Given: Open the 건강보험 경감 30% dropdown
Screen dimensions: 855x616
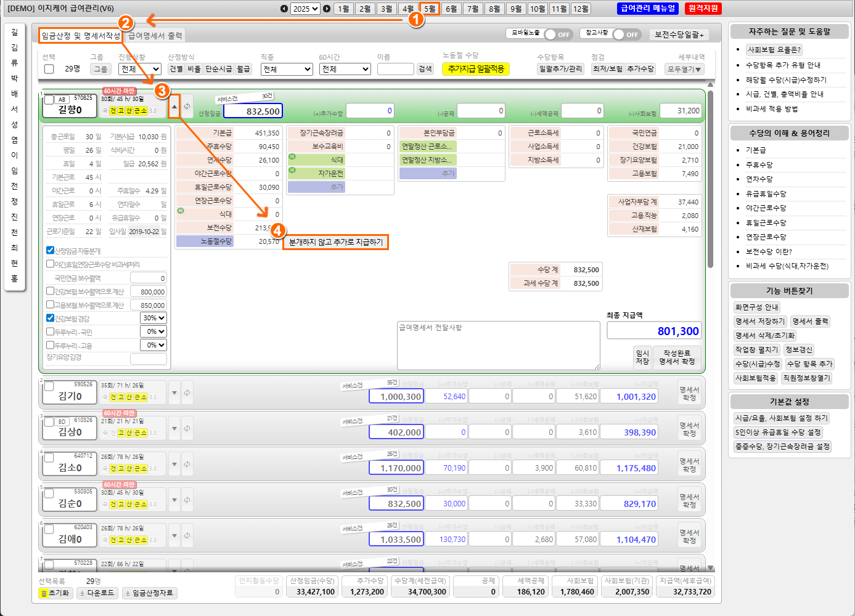Looking at the screenshot, I should [x=153, y=318].
